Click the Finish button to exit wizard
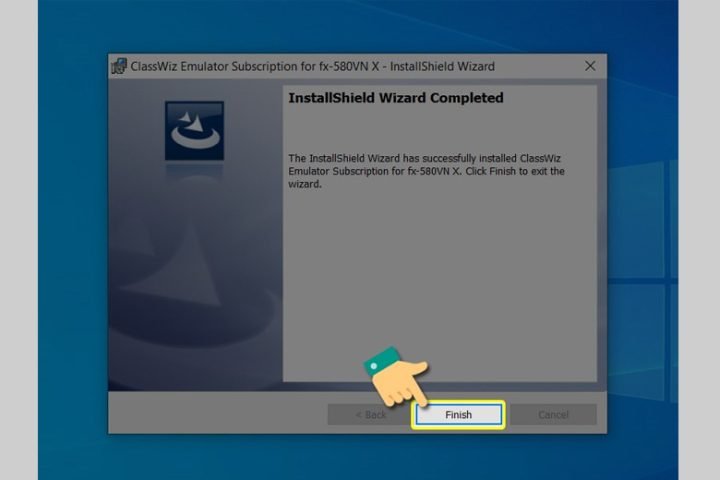Viewport: 720px width, 480px height. pos(458,414)
